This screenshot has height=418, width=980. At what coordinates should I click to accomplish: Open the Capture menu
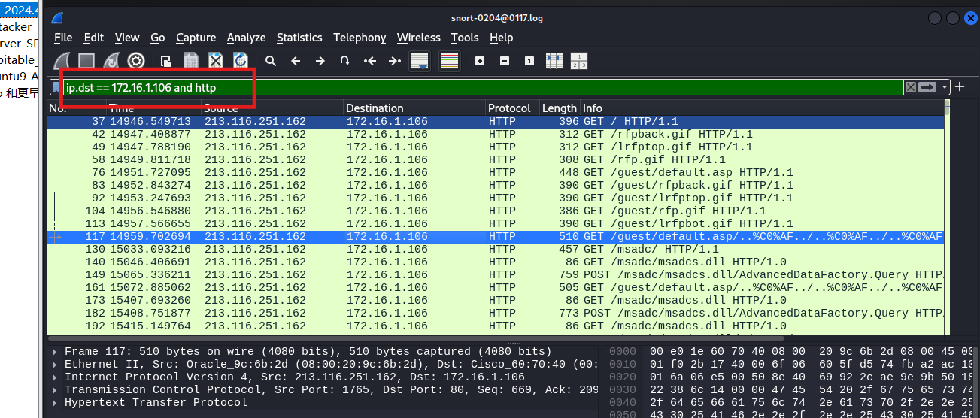[x=196, y=38]
